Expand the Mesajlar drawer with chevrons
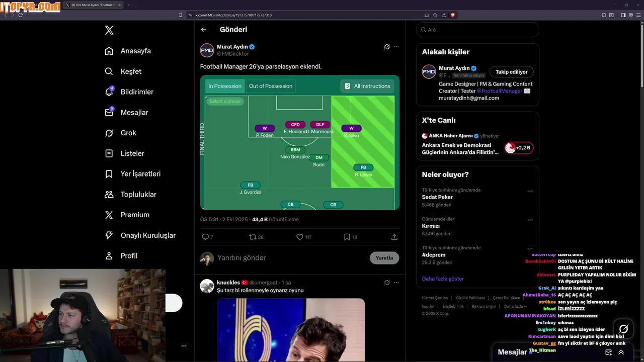This screenshot has width=644, height=362. [x=621, y=352]
